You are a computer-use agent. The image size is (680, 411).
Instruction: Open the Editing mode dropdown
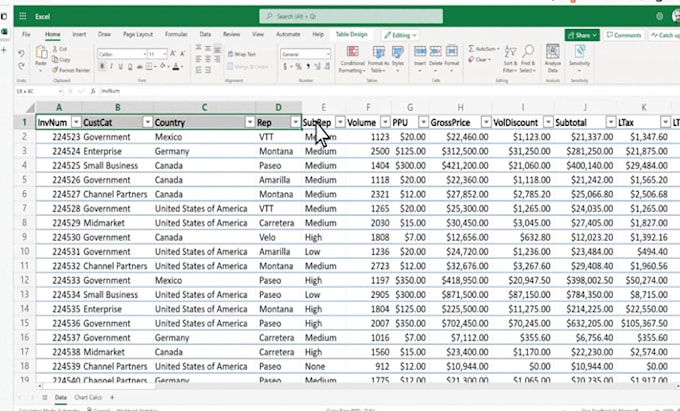tap(400, 35)
